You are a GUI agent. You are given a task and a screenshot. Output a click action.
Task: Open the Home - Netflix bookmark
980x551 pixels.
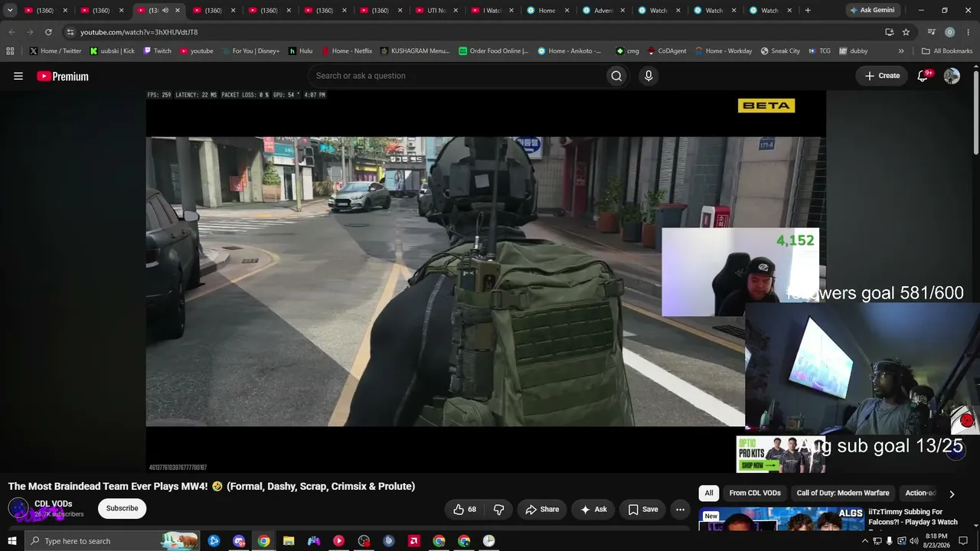point(347,51)
